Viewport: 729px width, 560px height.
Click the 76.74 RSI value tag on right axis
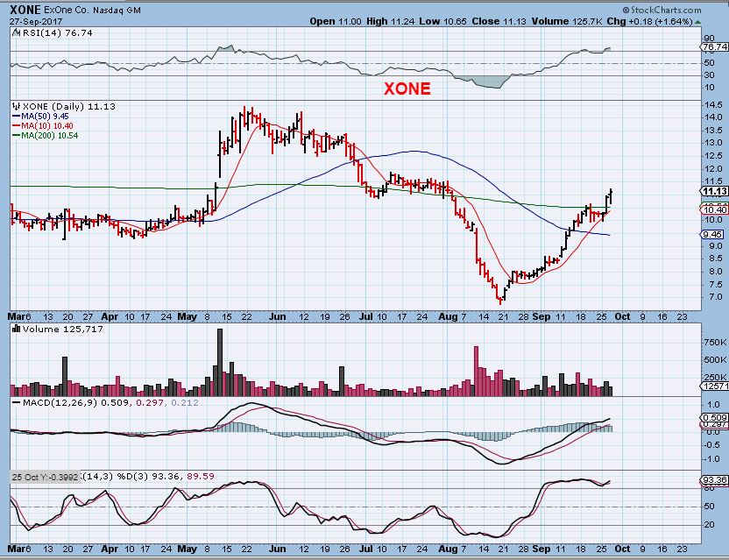(x=714, y=47)
